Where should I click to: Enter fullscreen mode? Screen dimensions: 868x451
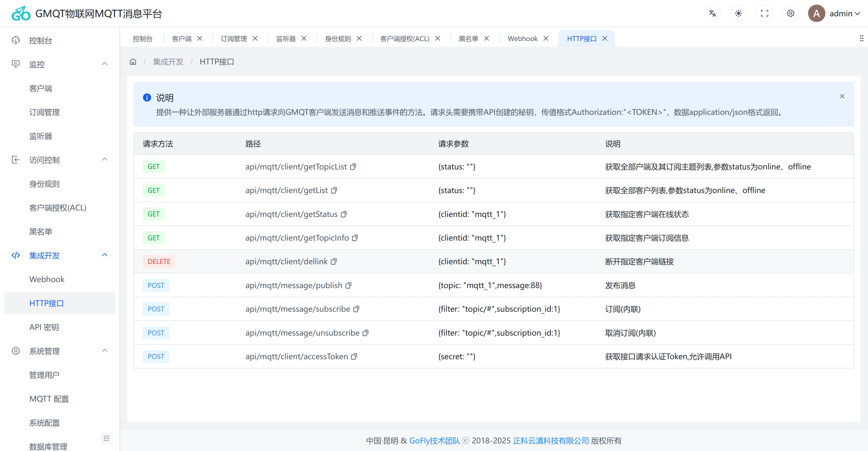765,13
